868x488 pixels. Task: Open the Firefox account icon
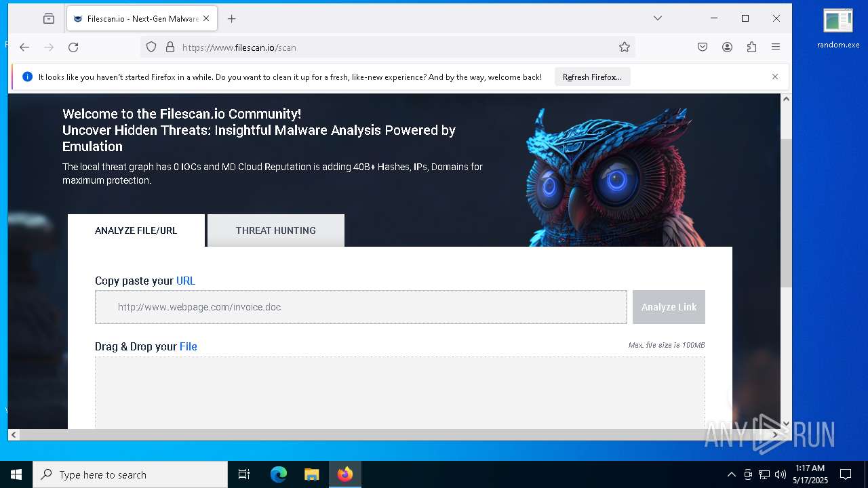point(727,47)
